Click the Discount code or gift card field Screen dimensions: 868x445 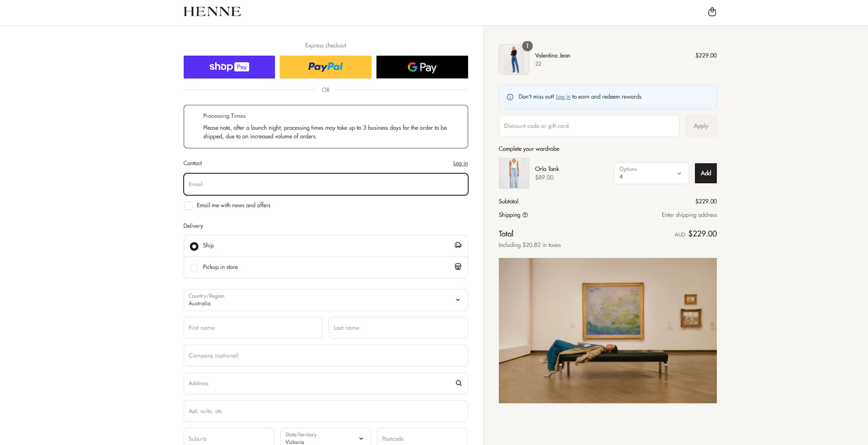[x=589, y=126]
